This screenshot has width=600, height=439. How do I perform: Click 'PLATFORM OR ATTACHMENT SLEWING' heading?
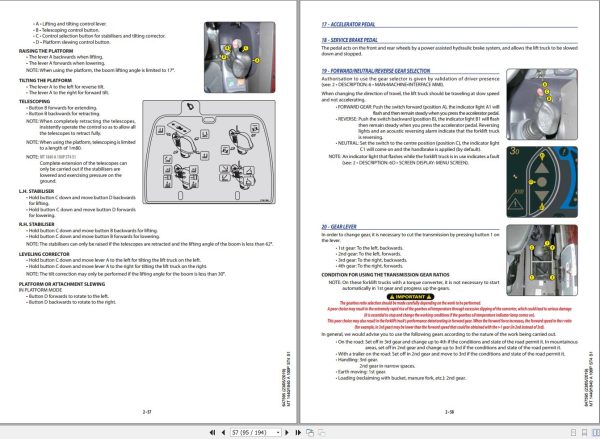coord(62,284)
